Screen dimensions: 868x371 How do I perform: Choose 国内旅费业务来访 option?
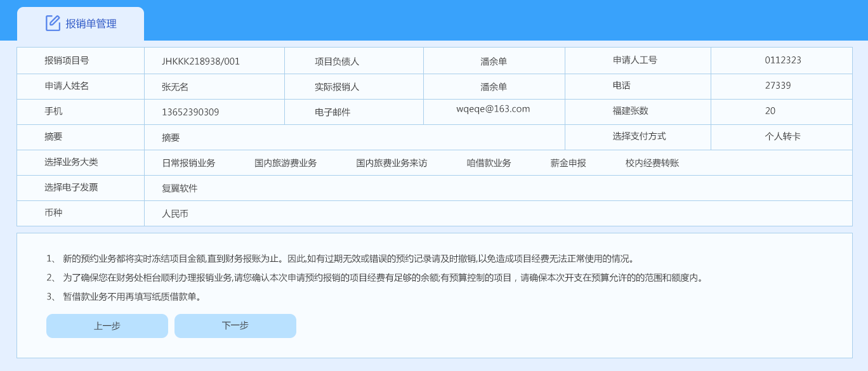tap(391, 163)
